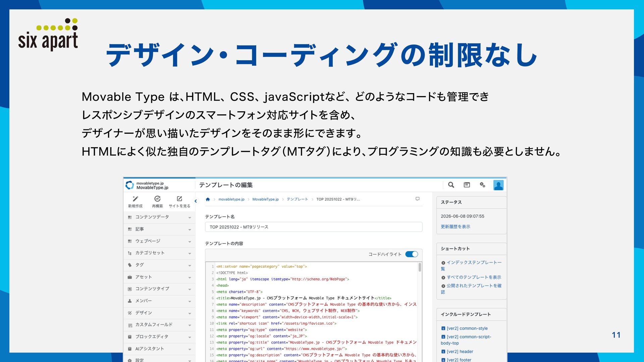
Task: Click the カスタムフィールド menu icon
Action: (x=130, y=325)
